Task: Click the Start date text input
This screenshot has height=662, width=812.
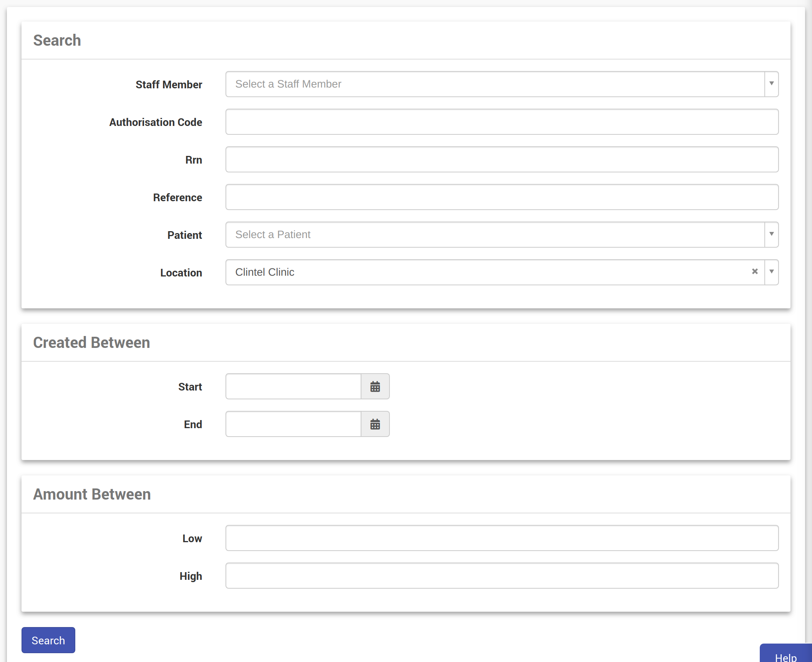Action: point(293,386)
